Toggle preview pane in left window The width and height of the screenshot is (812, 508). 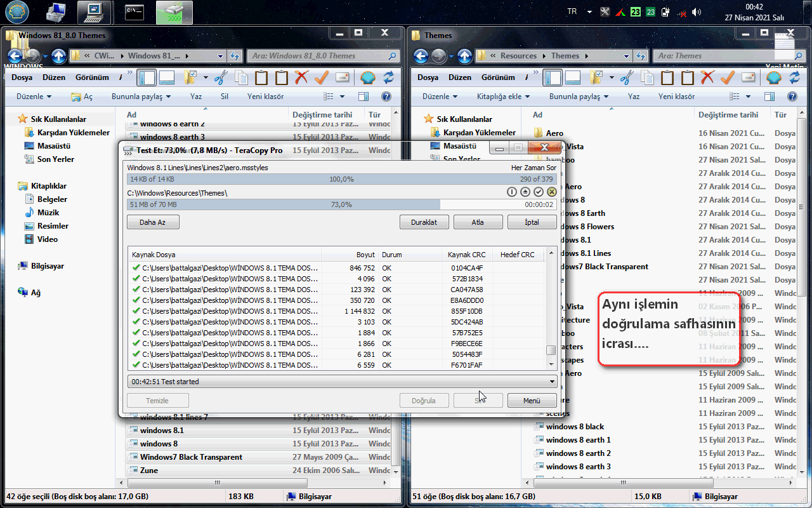pyautogui.click(x=363, y=97)
